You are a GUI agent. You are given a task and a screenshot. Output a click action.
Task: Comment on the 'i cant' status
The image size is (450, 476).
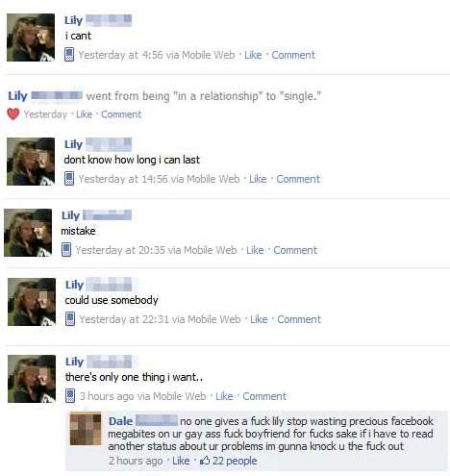pyautogui.click(x=293, y=55)
